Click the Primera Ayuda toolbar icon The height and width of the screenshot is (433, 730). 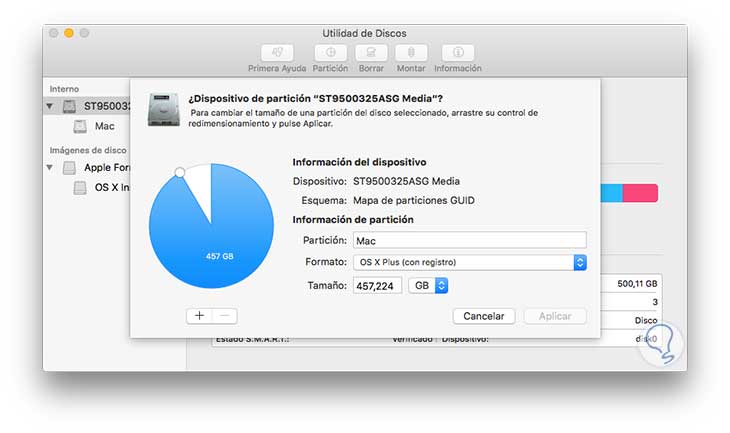[277, 53]
